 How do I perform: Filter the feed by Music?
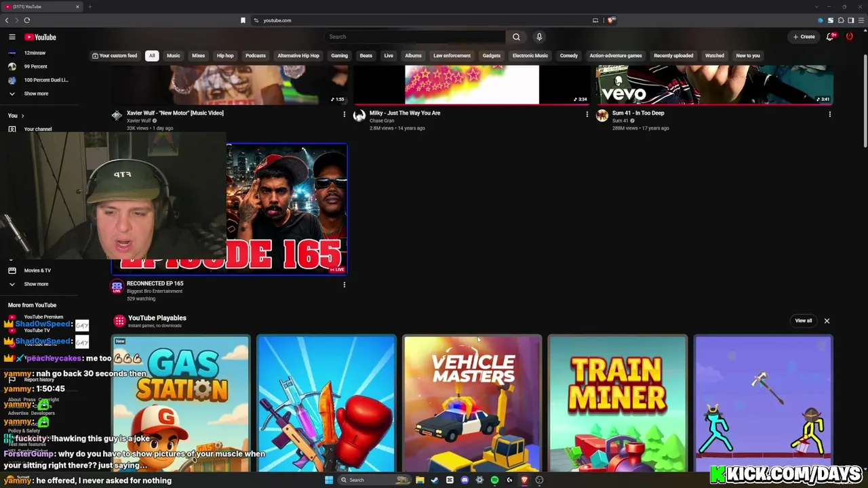click(174, 56)
